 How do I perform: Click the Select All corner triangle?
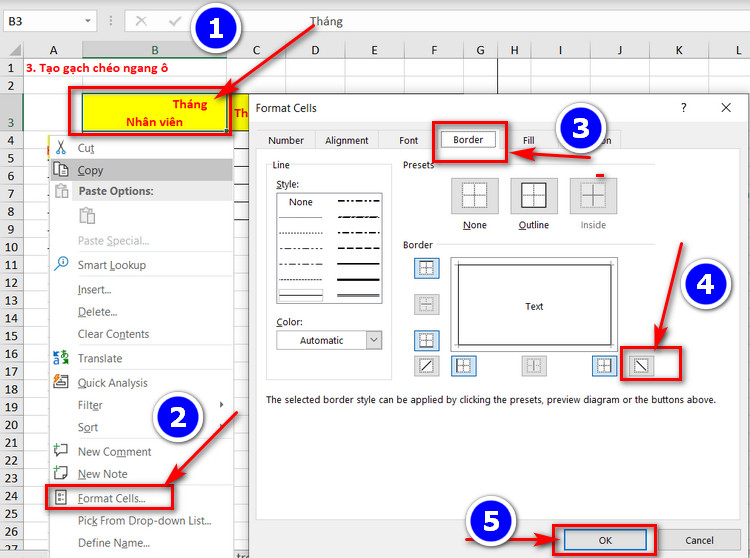[15, 50]
